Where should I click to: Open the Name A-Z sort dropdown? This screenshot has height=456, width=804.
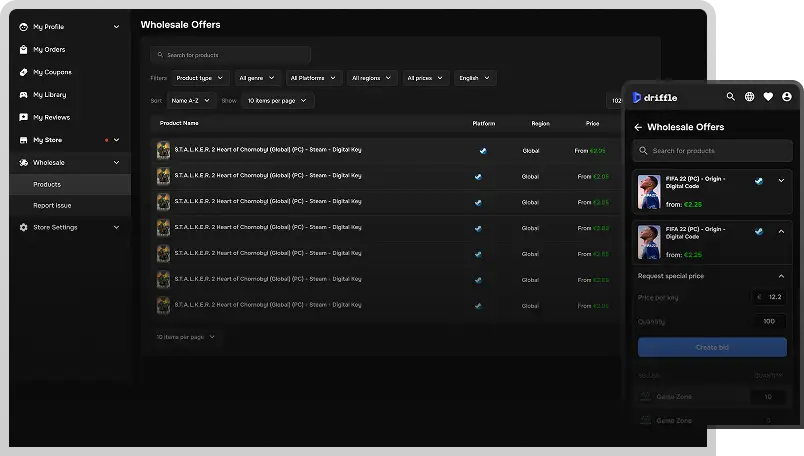pos(190,101)
